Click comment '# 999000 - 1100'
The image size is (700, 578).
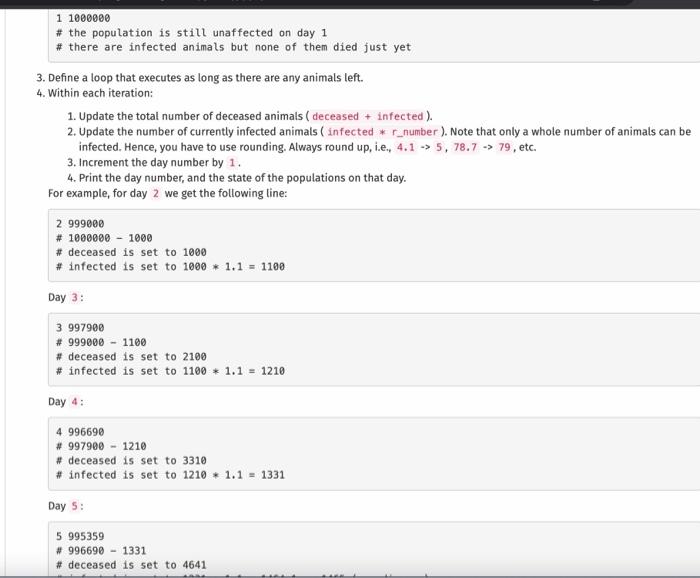(101, 342)
